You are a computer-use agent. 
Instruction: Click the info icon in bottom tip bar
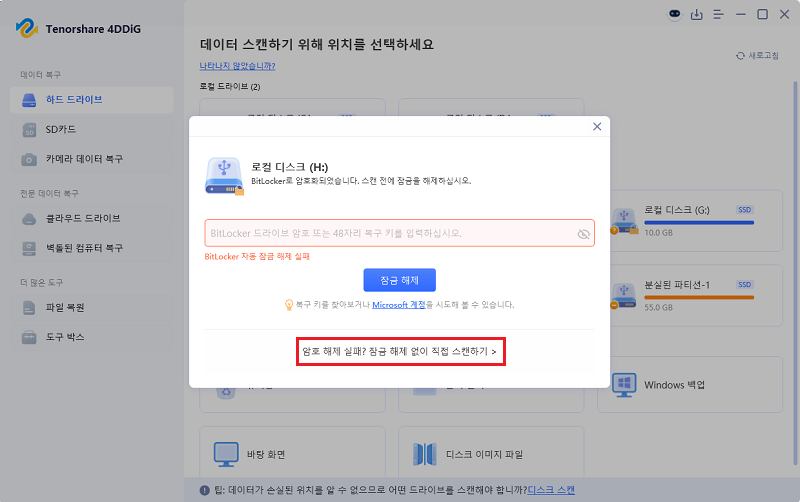(205, 490)
